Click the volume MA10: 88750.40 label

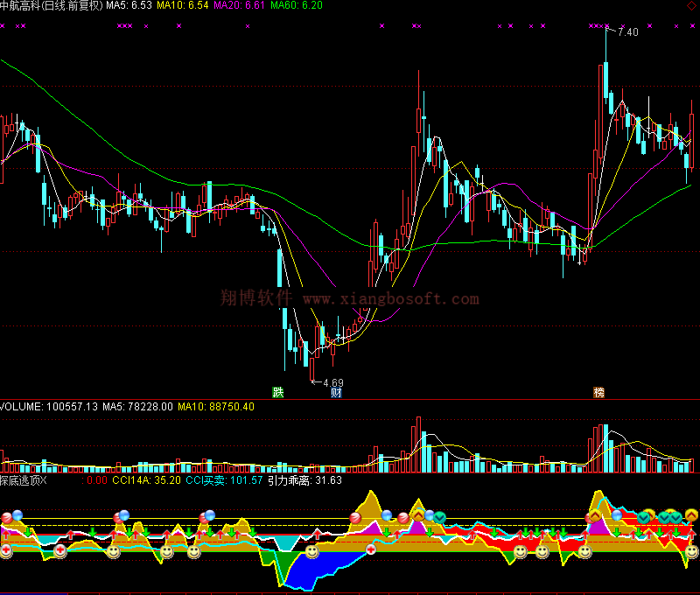[x=216, y=407]
